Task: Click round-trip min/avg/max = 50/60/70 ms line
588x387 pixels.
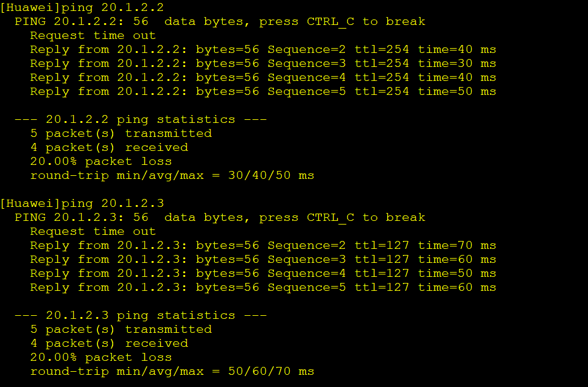Action: click(x=172, y=371)
